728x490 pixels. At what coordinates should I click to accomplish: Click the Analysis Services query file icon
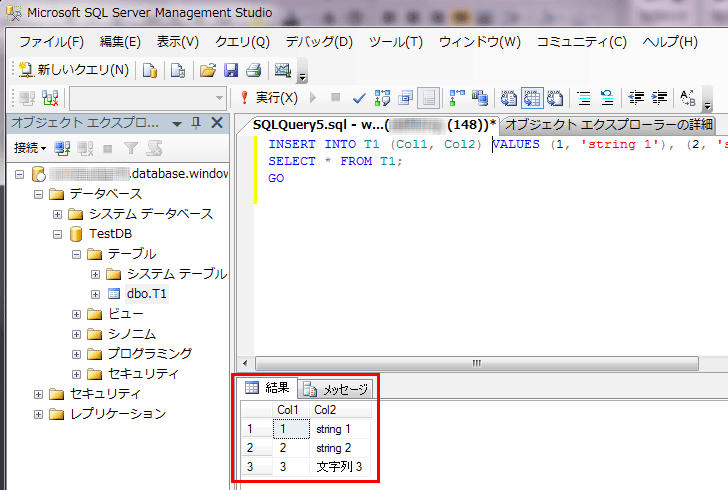(x=178, y=70)
